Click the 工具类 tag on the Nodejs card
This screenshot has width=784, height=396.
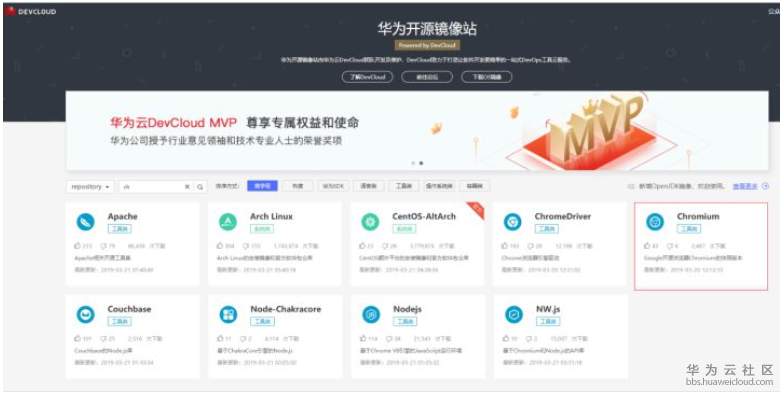405,322
